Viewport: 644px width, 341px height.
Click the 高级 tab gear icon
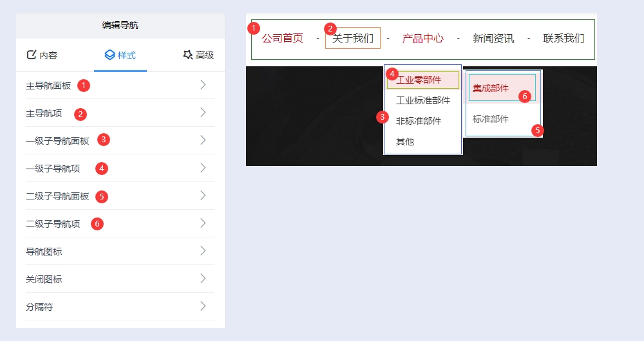click(x=188, y=55)
